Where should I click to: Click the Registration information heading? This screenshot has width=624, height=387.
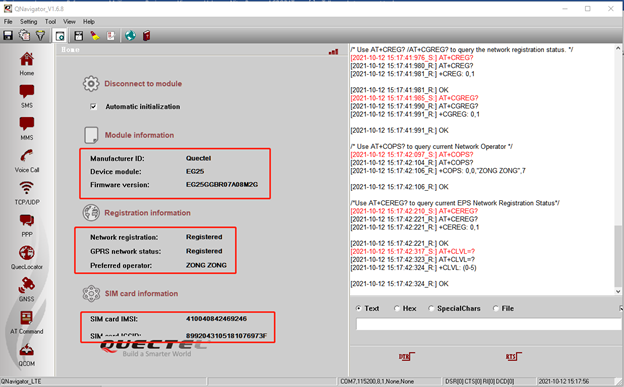pos(147,213)
